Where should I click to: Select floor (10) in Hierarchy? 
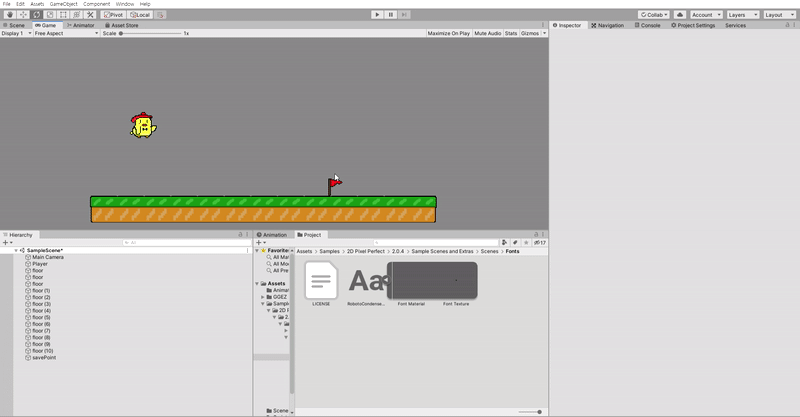coord(42,351)
